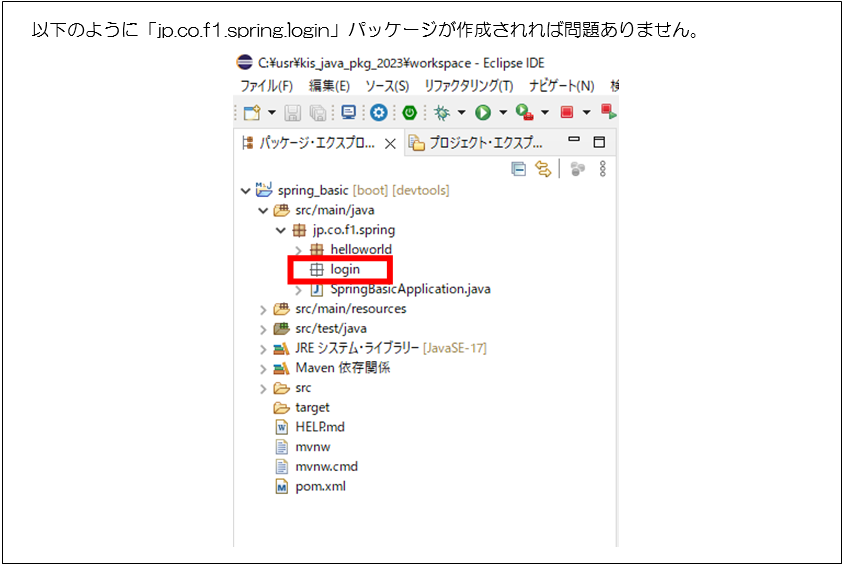This screenshot has width=844, height=567.
Task: Expand the helloworld package node
Action: point(298,249)
